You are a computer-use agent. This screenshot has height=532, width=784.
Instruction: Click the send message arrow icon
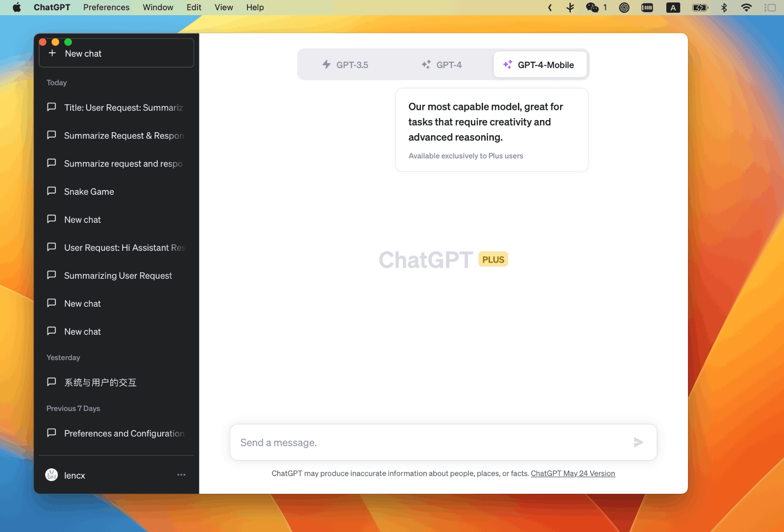tap(638, 442)
